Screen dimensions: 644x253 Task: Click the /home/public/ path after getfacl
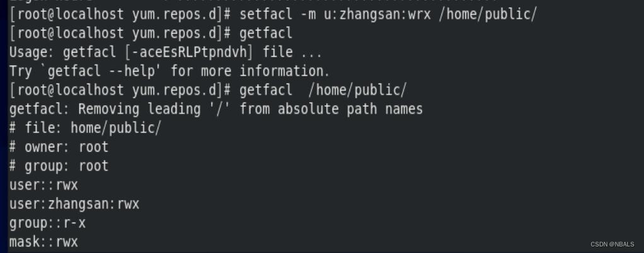[358, 90]
